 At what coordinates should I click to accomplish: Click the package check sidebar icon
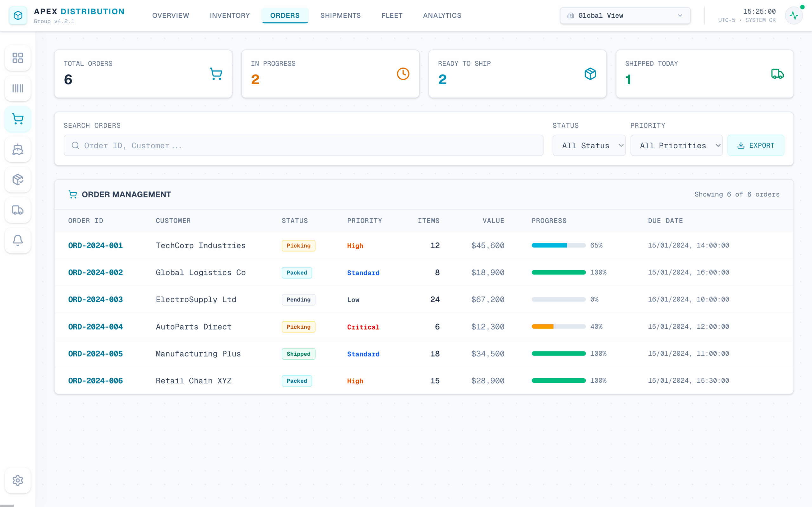pyautogui.click(x=18, y=180)
